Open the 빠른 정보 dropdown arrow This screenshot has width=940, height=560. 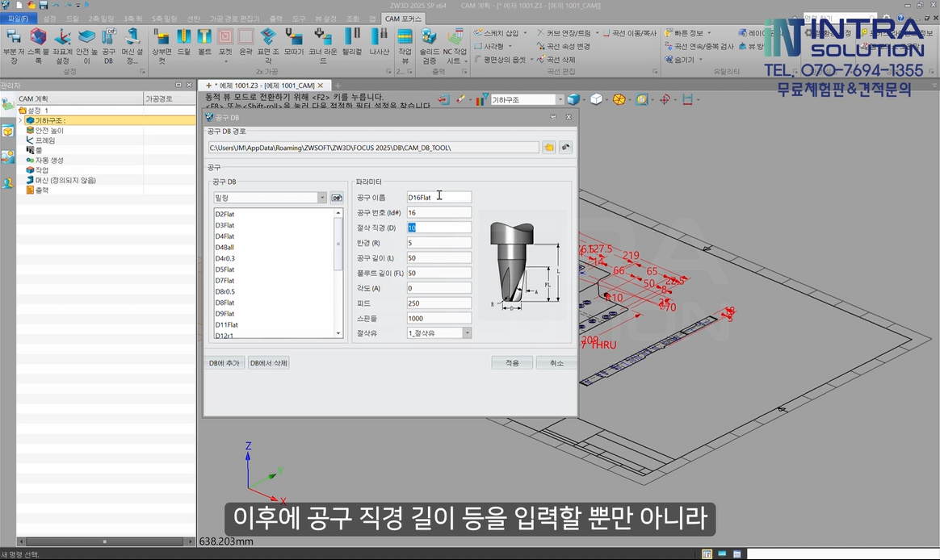[709, 33]
